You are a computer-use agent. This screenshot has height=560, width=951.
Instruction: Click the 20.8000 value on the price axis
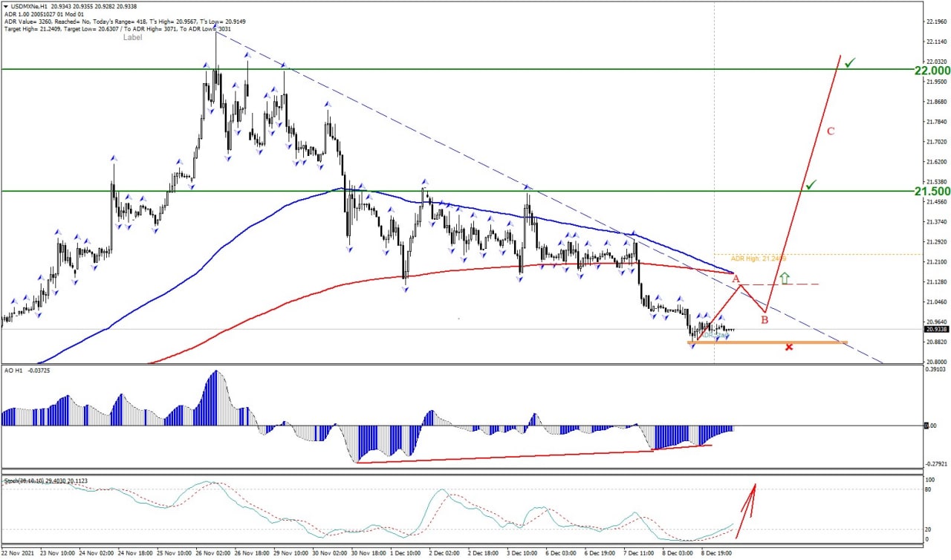coord(936,361)
